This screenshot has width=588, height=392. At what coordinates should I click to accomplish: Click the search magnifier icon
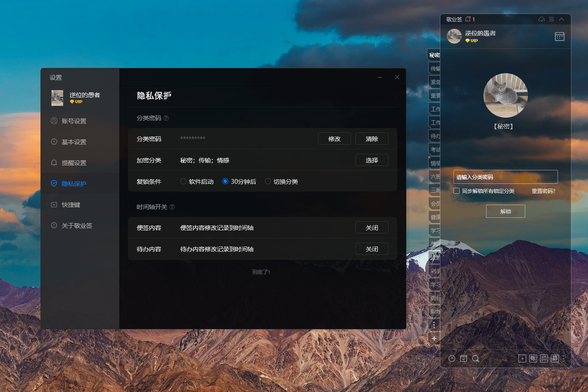pos(476,358)
